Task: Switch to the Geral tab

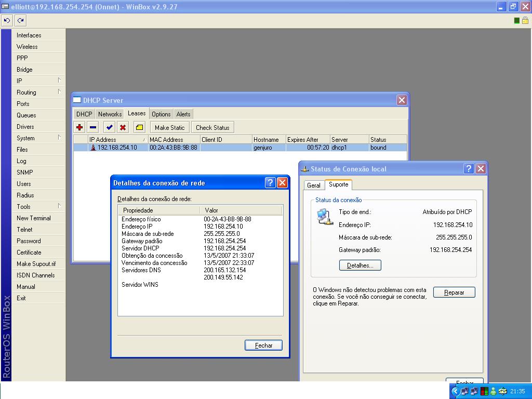Action: (313, 185)
